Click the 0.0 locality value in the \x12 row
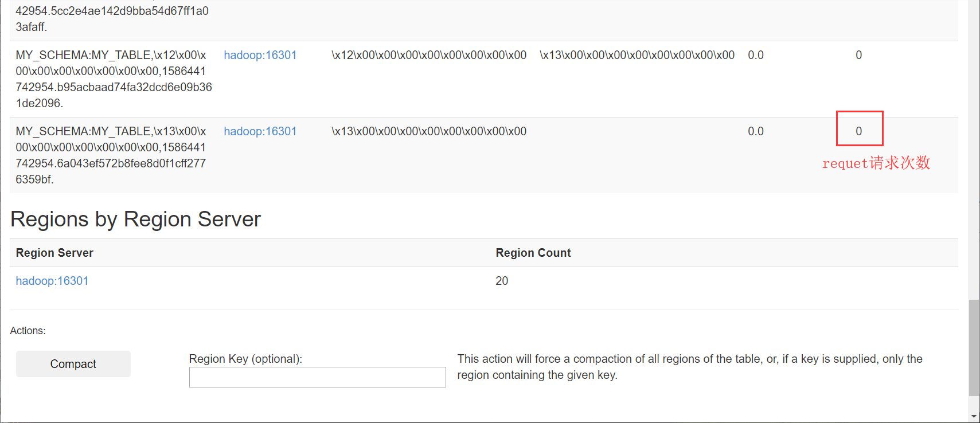This screenshot has width=980, height=423. [x=756, y=55]
